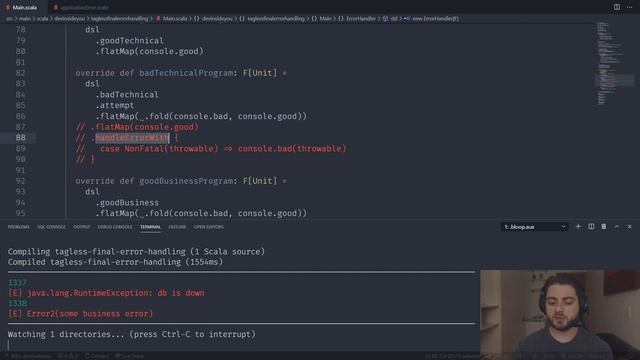Click terminal output '1337'
Image resolution: width=640 pixels, height=360 pixels.
click(x=18, y=282)
